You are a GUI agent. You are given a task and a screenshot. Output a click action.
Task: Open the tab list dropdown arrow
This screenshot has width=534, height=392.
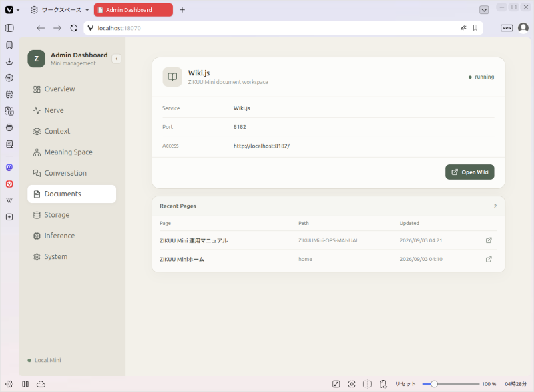[484, 10]
